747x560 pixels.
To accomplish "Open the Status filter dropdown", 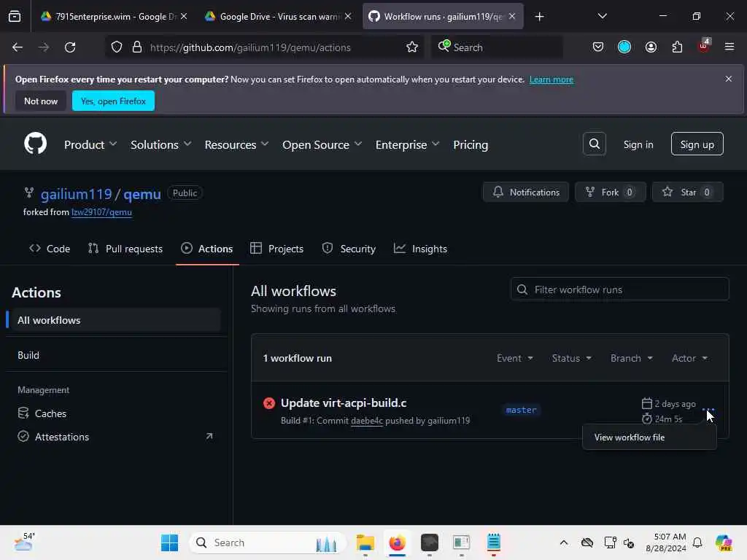I will 572,358.
